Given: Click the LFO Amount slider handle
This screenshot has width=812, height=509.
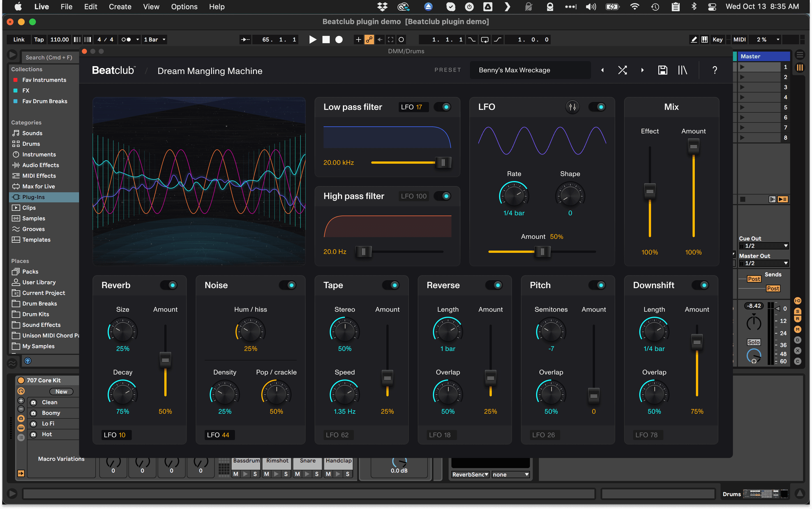Looking at the screenshot, I should pos(542,251).
